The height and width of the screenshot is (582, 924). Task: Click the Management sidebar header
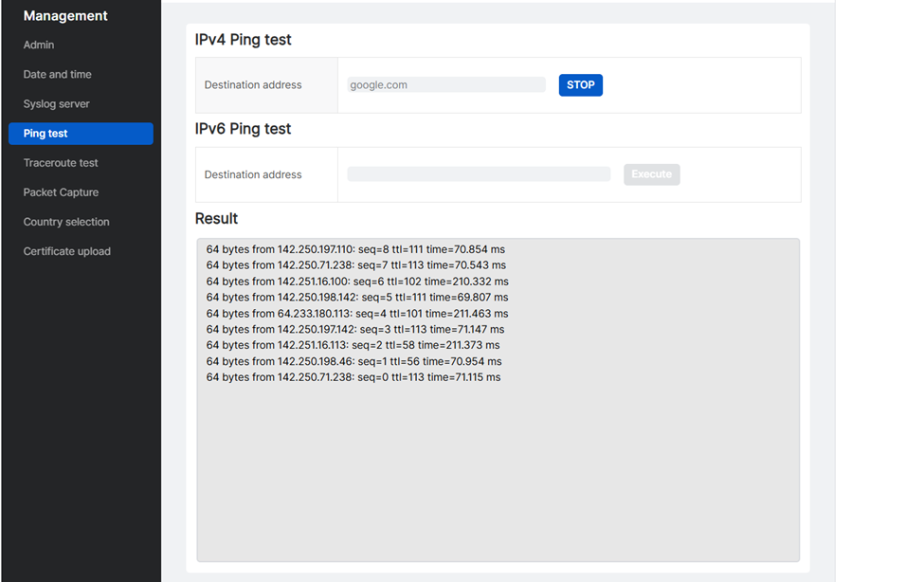pyautogui.click(x=65, y=16)
